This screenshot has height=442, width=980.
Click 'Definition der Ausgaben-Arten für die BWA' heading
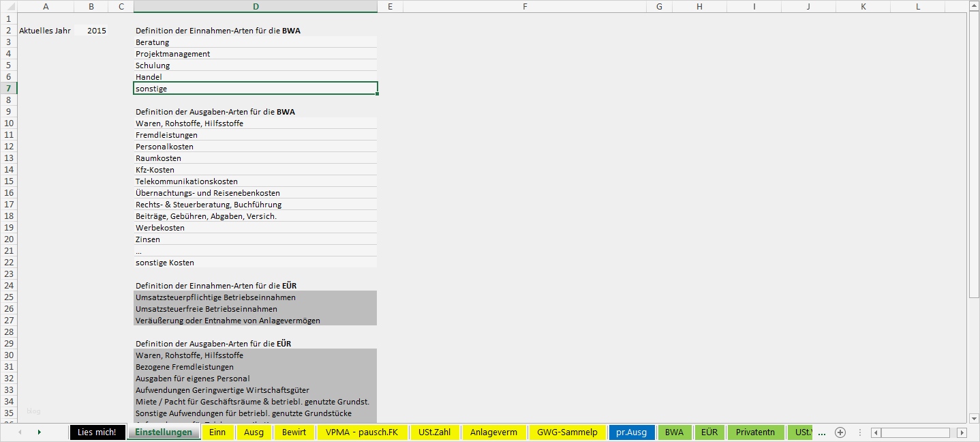click(x=215, y=112)
